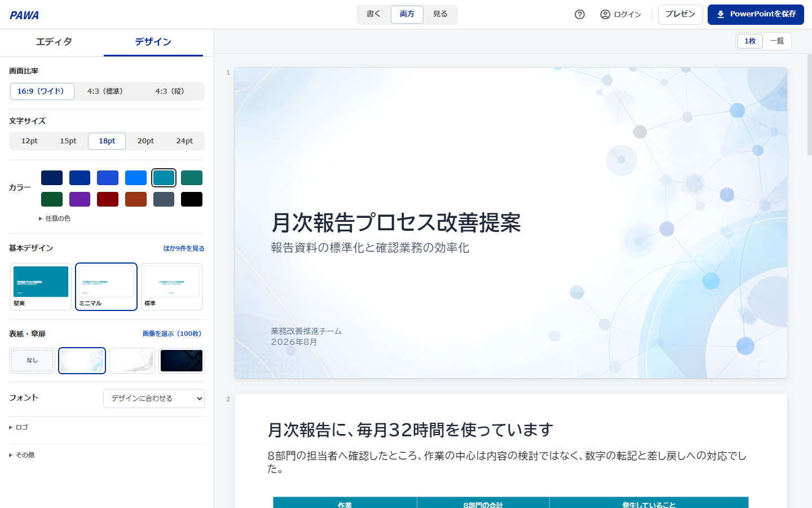Switch view to 一覧 mode
This screenshot has width=812, height=508.
coord(777,41)
